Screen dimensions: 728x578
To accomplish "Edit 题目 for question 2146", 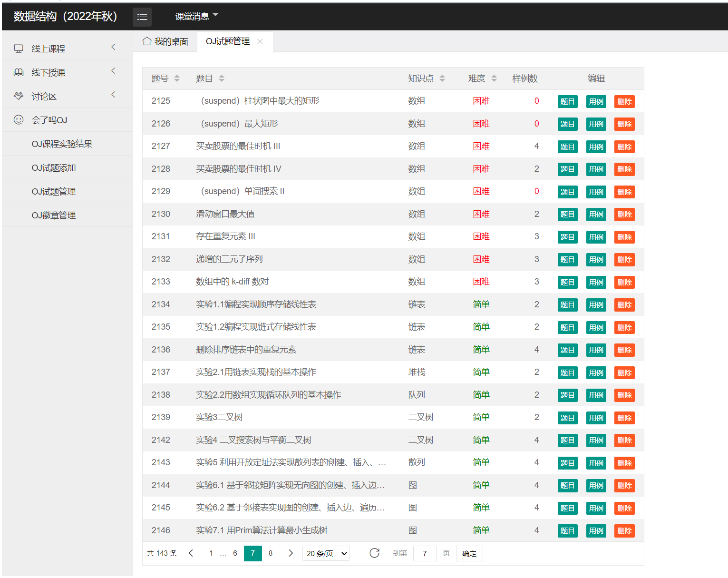I will point(567,531).
